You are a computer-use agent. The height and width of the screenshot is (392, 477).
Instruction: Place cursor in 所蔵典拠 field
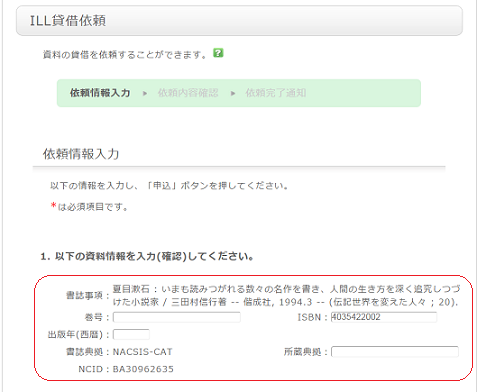pos(395,352)
